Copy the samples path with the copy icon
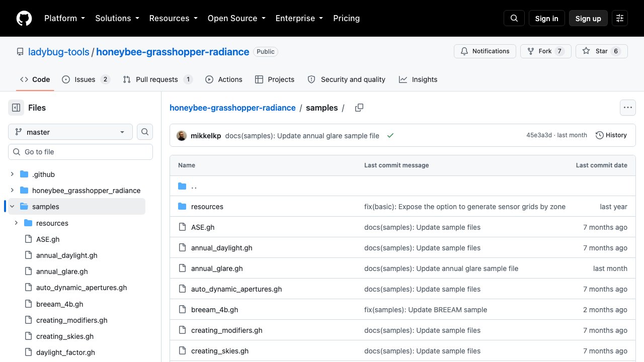 (359, 108)
